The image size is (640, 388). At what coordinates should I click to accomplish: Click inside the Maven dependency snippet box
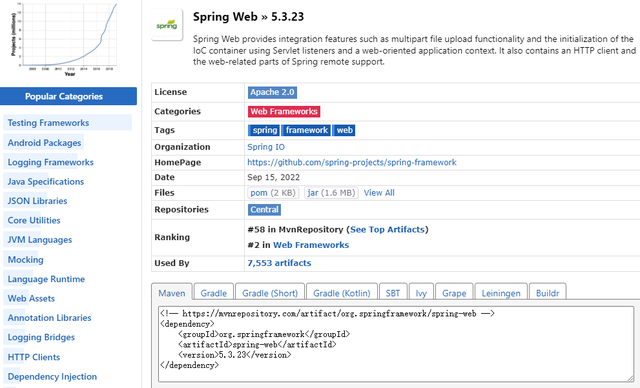point(396,344)
